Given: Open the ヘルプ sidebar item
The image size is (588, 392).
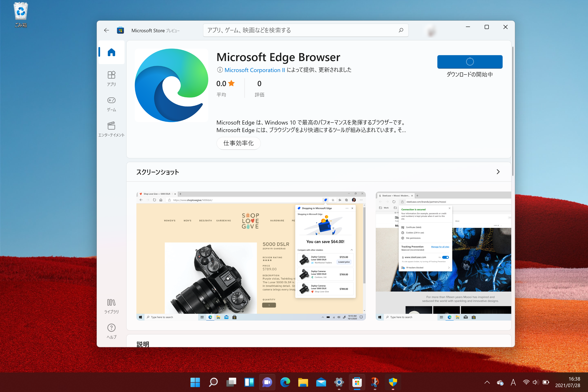Looking at the screenshot, I should 111,331.
